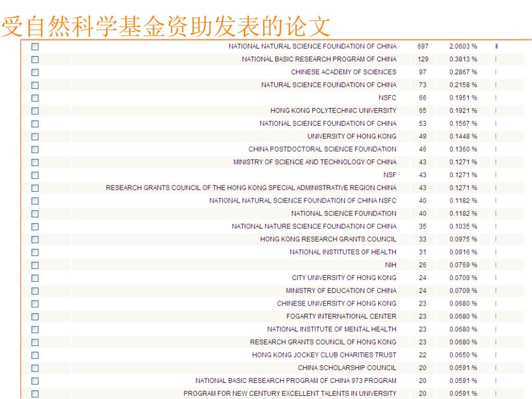
Task: Toggle the NSFC row checkbox
Action: click(35, 98)
